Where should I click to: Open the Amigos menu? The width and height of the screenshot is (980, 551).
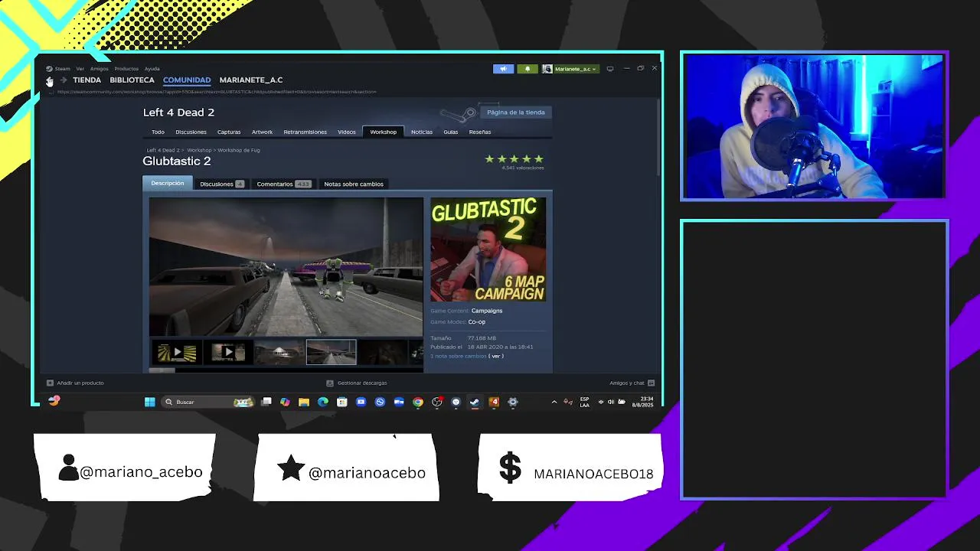point(100,69)
